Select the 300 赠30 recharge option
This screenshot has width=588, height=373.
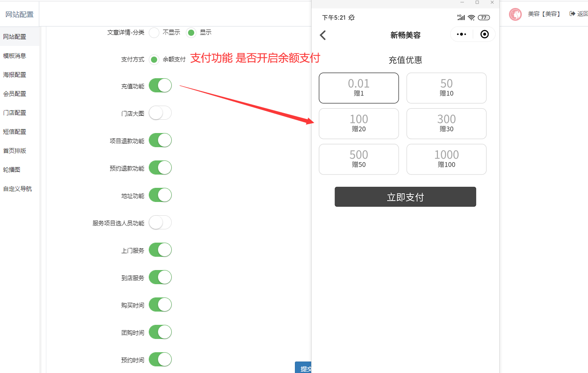click(446, 124)
